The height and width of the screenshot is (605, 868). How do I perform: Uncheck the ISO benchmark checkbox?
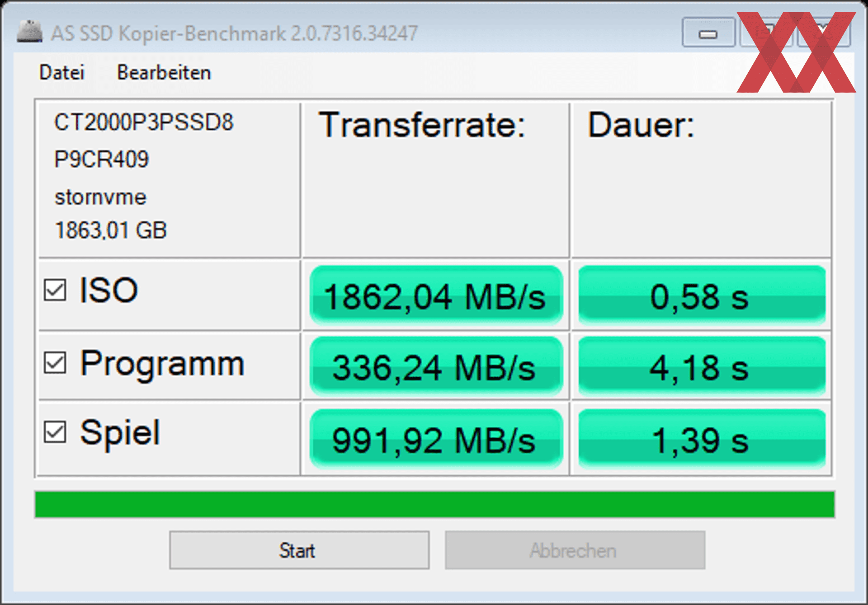pyautogui.click(x=55, y=290)
